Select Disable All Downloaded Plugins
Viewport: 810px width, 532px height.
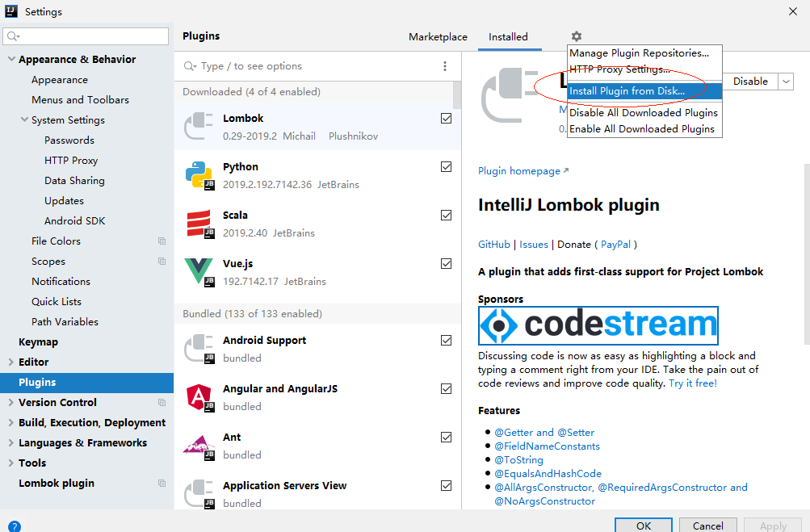(644, 112)
